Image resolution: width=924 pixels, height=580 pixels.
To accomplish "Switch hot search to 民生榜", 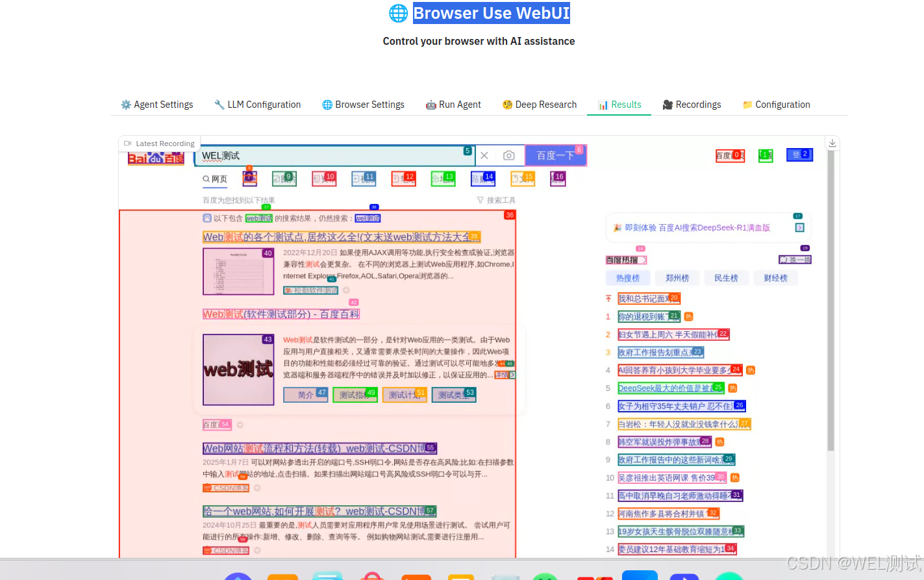I will [x=726, y=278].
